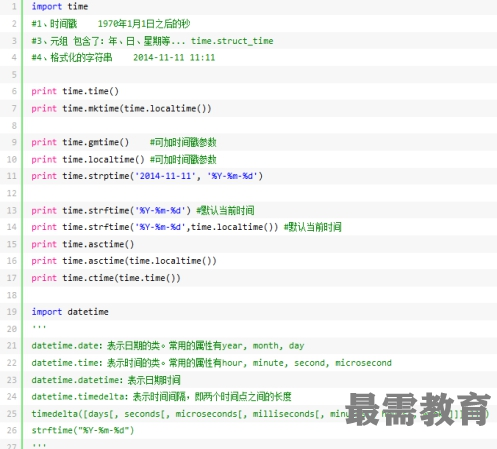The image size is (497, 449).
Task: Click the strftime with time.localtime() line 14
Action: [187, 227]
